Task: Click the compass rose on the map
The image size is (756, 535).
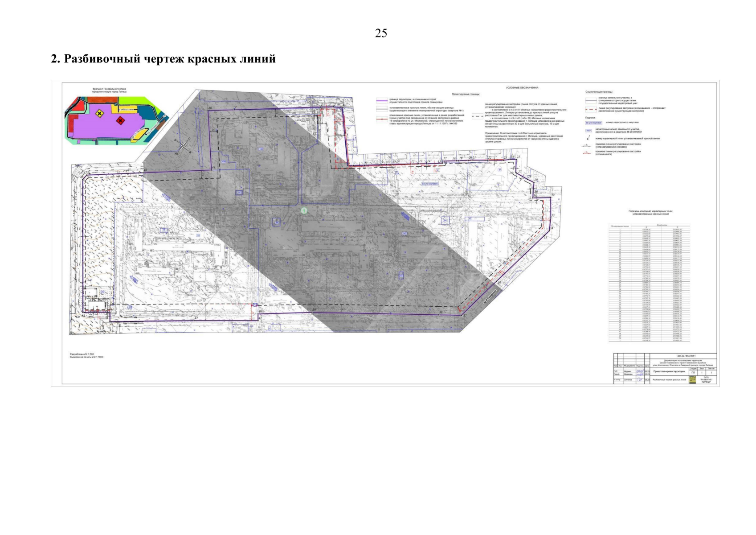Action: coord(183,147)
